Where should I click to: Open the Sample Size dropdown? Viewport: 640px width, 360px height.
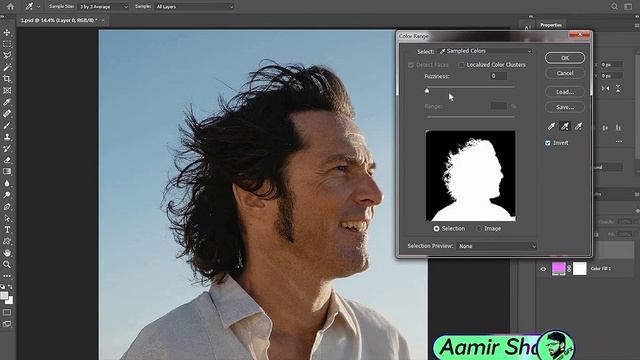point(104,7)
